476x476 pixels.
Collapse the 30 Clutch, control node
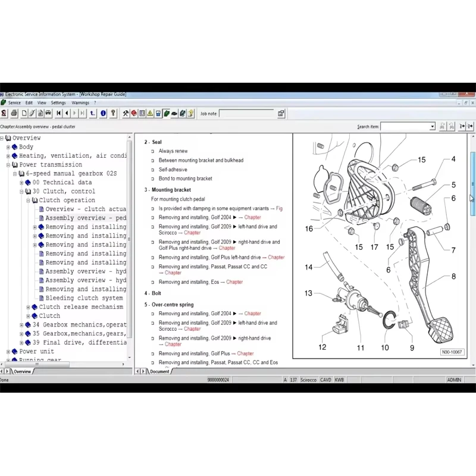coord(21,192)
